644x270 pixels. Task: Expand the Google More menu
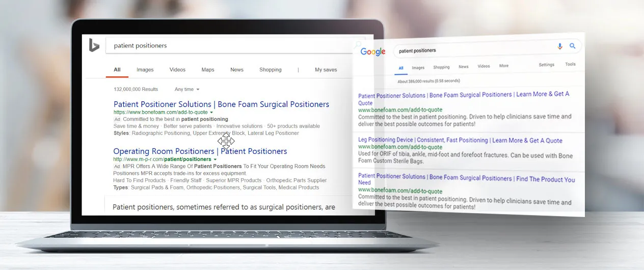(x=504, y=66)
